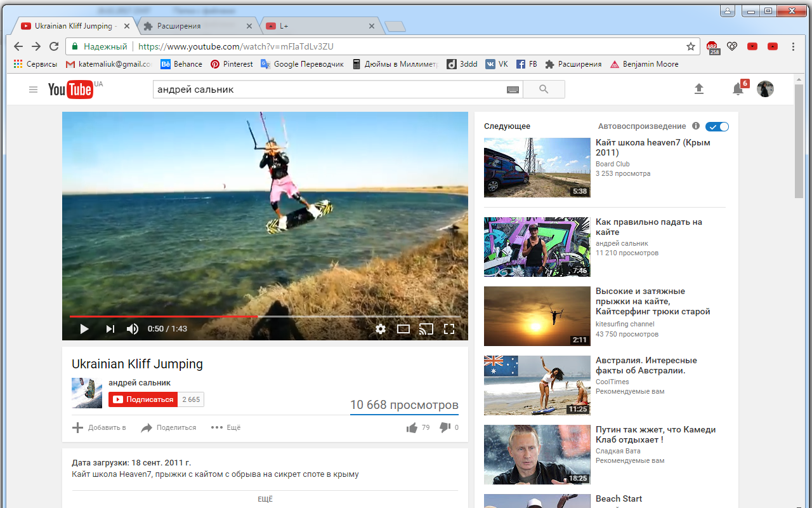812x508 pixels.
Task: Click the search magnifier button
Action: 544,90
